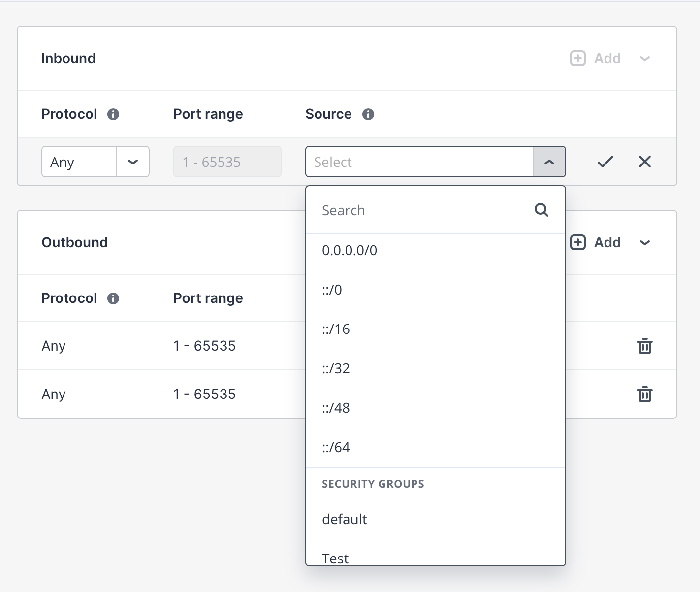700x592 pixels.
Task: Expand the Outbound section chevron
Action: click(644, 243)
